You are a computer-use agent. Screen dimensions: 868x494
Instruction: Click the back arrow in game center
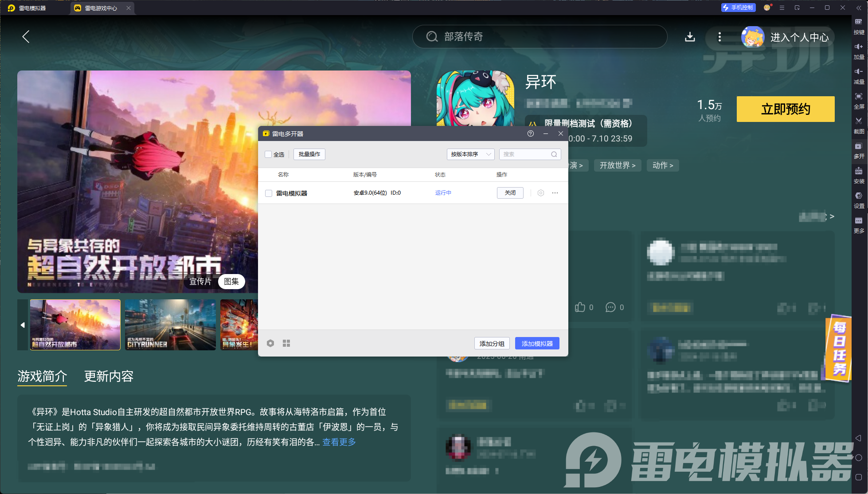(26, 37)
